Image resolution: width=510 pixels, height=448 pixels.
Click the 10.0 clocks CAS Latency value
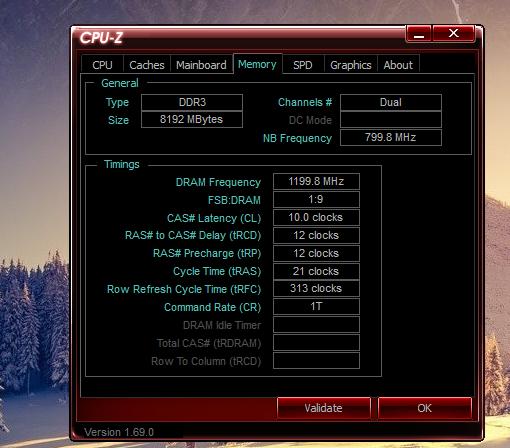pyautogui.click(x=316, y=217)
